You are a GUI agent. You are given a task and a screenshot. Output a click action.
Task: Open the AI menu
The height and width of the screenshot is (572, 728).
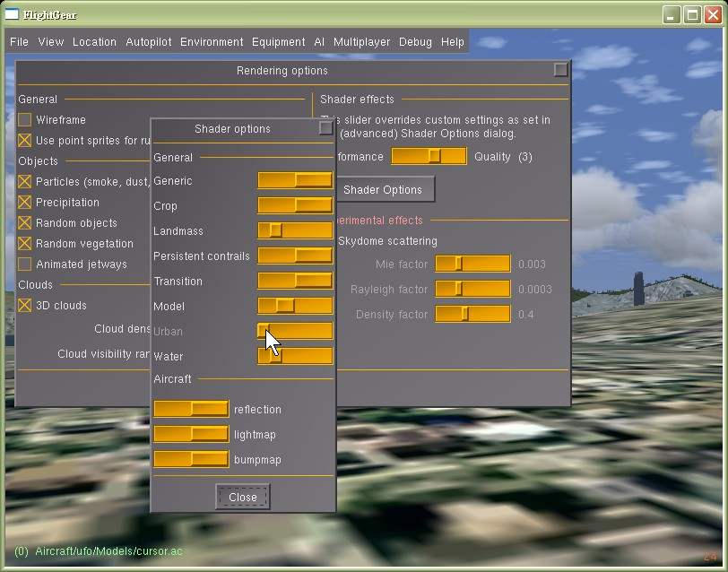(x=319, y=42)
